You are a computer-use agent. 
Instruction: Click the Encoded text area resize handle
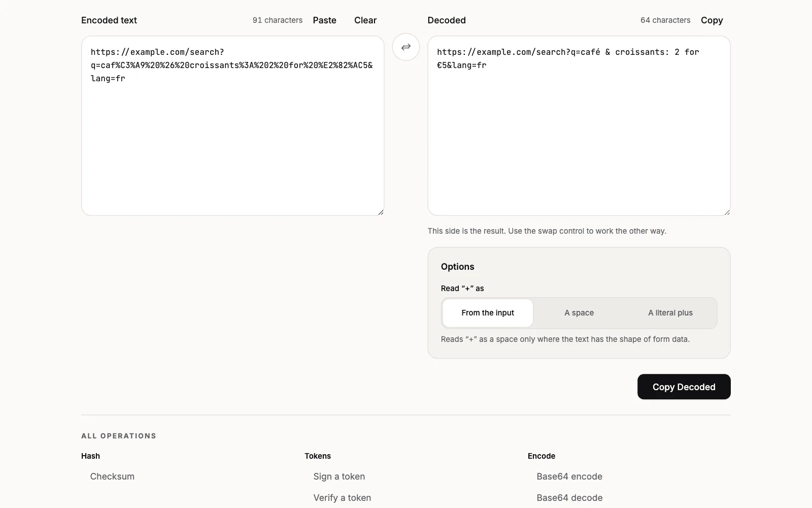coord(381,212)
